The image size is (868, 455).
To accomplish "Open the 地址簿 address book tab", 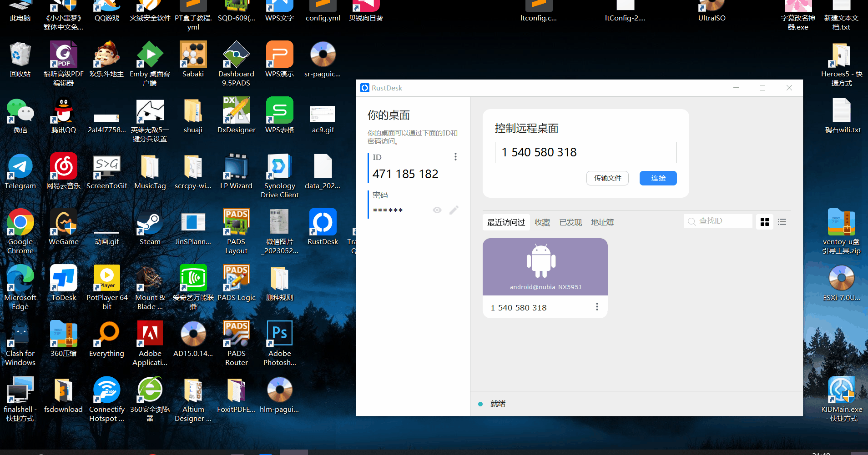I will 602,222.
